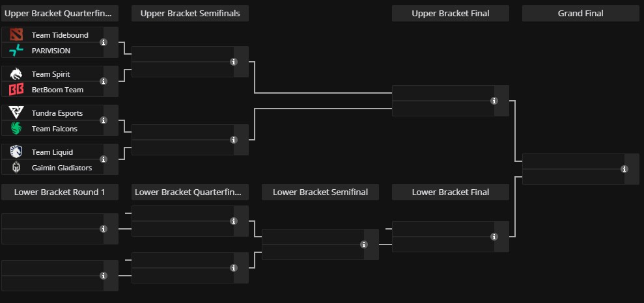This screenshot has height=303, width=644.
Task: Open Upper Bracket Final match info icon
Action: pyautogui.click(x=494, y=101)
